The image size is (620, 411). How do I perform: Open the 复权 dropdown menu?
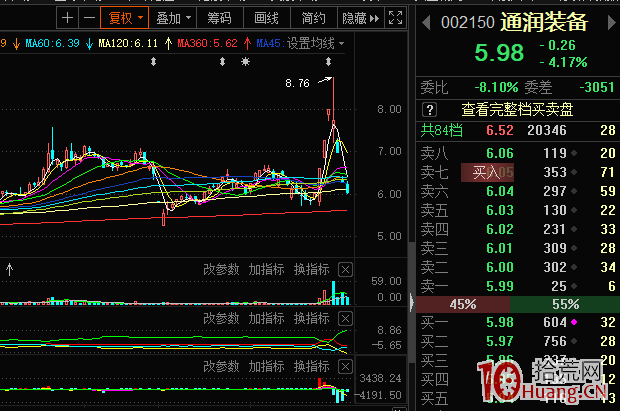click(126, 17)
